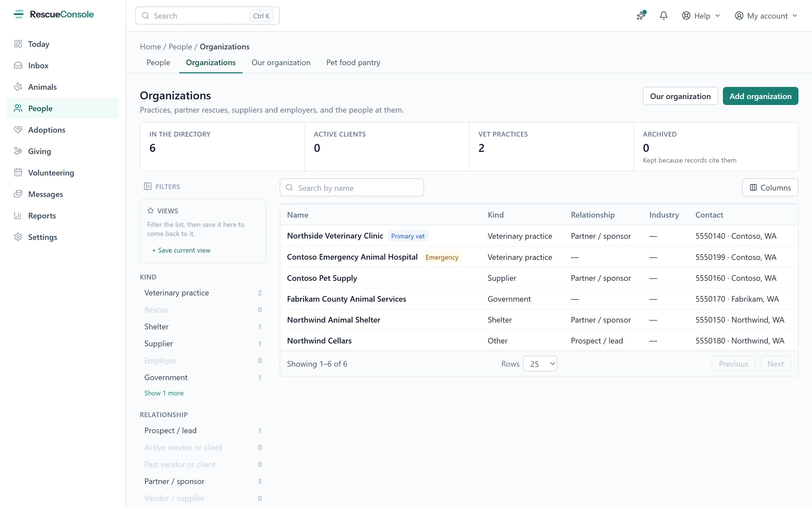
Task: Open the notifications bell
Action: tap(663, 16)
